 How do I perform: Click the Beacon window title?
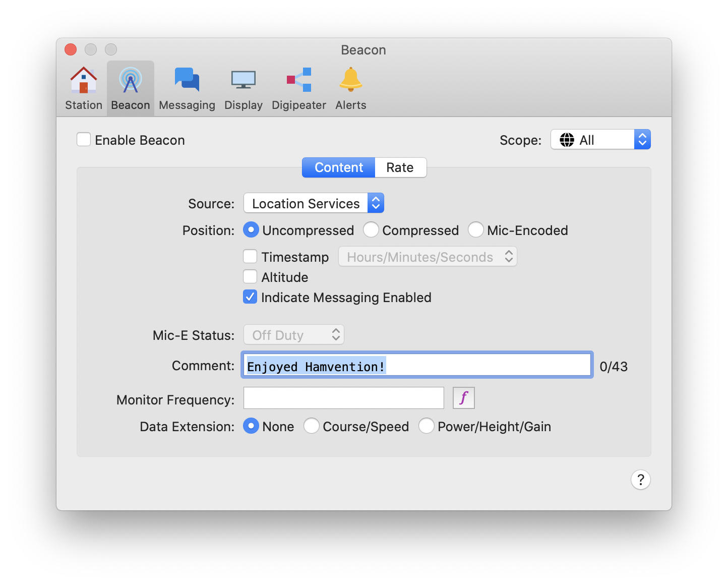[363, 50]
